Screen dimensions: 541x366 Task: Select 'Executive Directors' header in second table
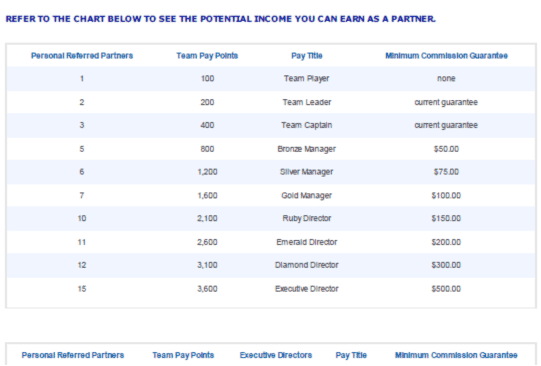tap(276, 355)
